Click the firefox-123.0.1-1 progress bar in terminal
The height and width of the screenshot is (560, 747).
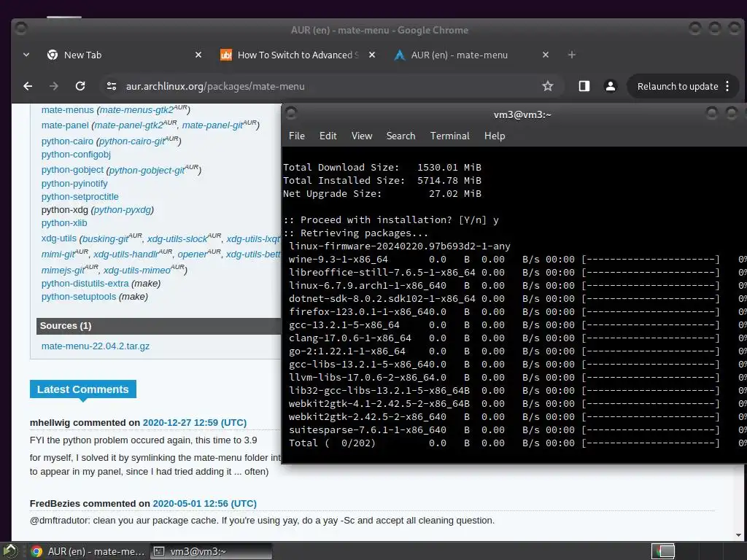[650, 312]
